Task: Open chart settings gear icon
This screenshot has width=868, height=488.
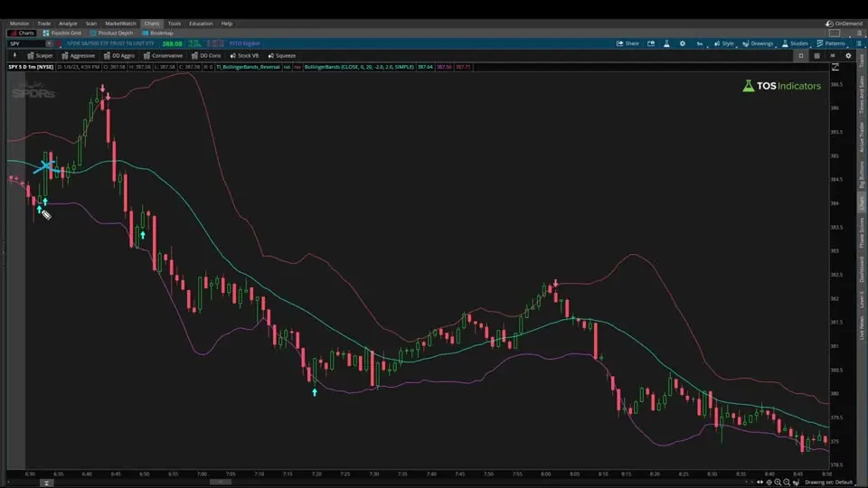Action: pos(683,43)
